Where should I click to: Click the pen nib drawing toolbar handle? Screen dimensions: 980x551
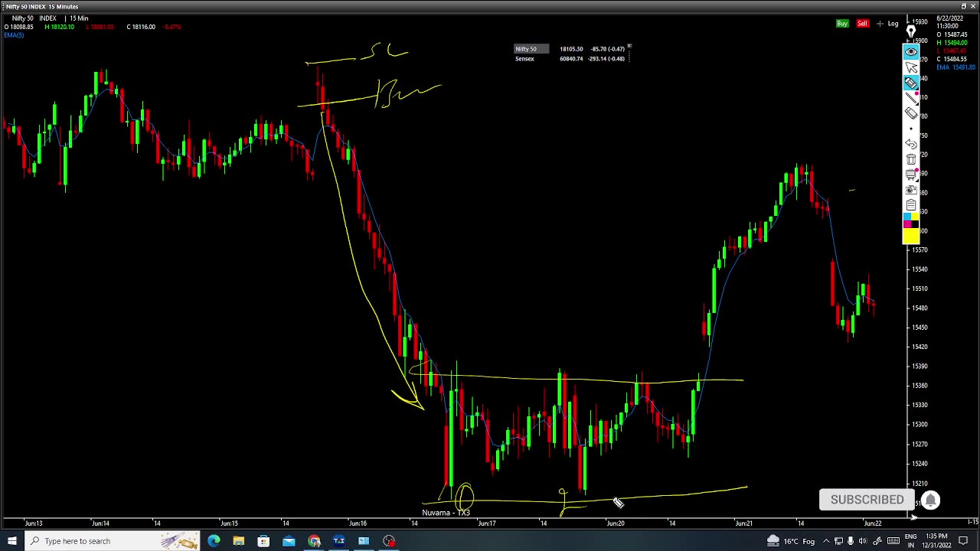point(911,32)
